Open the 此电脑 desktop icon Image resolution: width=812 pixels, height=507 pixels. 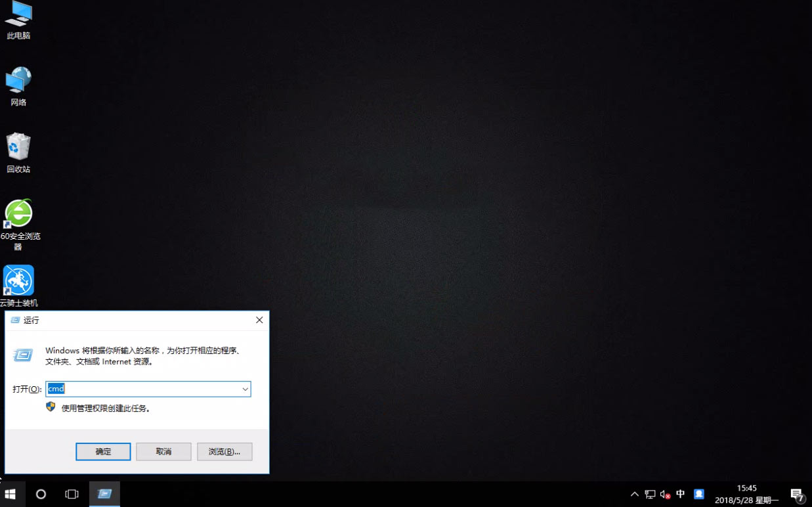(18, 18)
